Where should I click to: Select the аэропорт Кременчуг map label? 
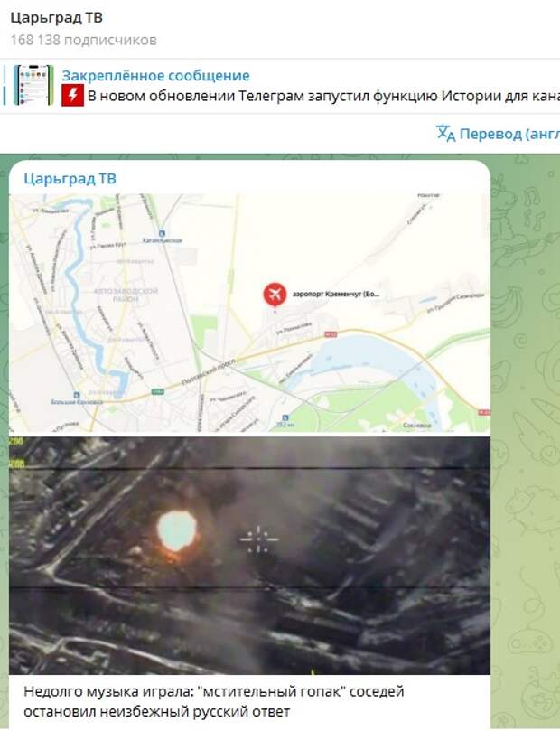point(336,295)
